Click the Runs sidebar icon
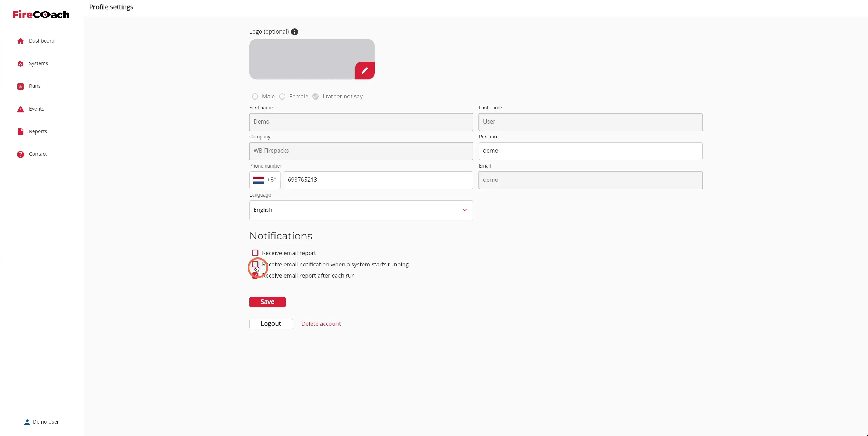868x436 pixels. (x=21, y=86)
